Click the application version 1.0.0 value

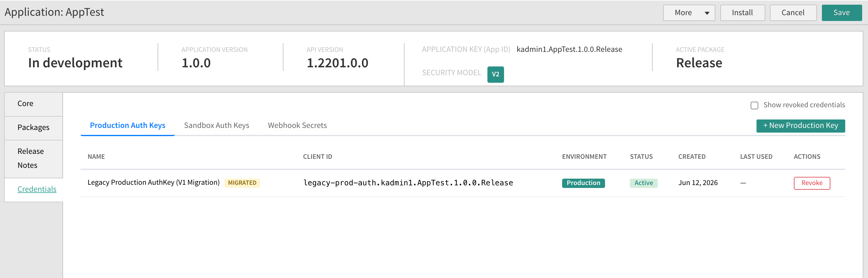(x=196, y=63)
